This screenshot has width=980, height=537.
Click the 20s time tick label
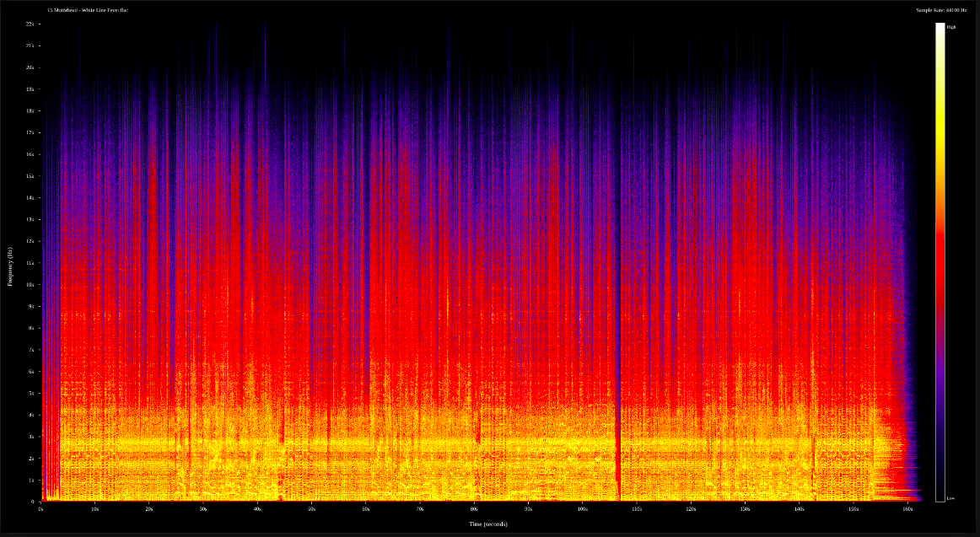[x=148, y=509]
